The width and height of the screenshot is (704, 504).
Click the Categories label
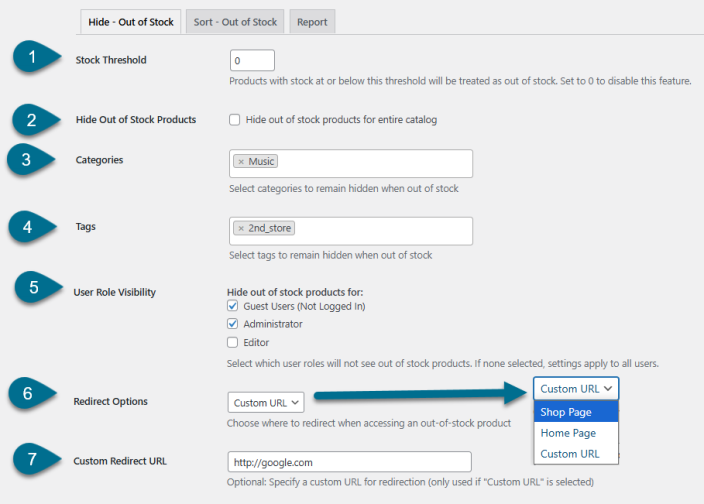click(x=99, y=160)
